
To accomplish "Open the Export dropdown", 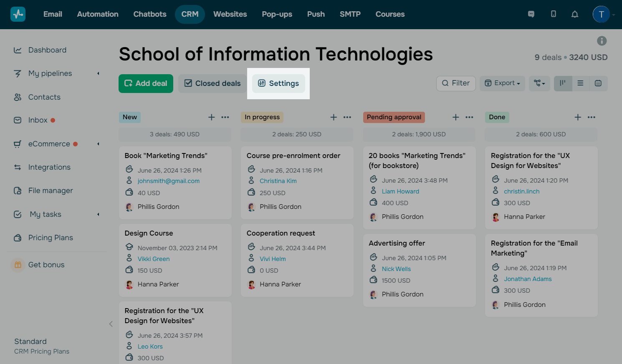I will click(x=502, y=83).
